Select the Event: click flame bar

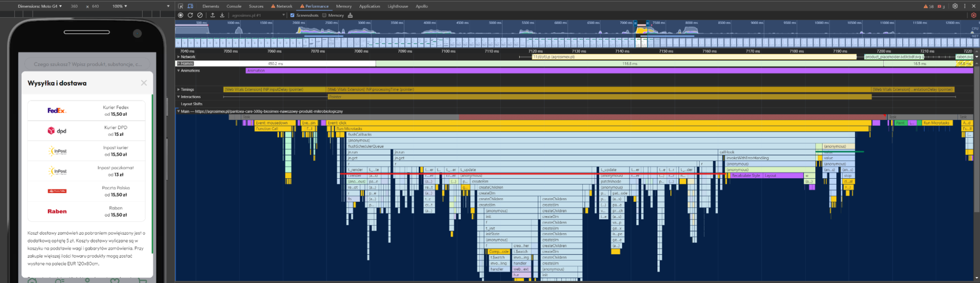point(599,123)
